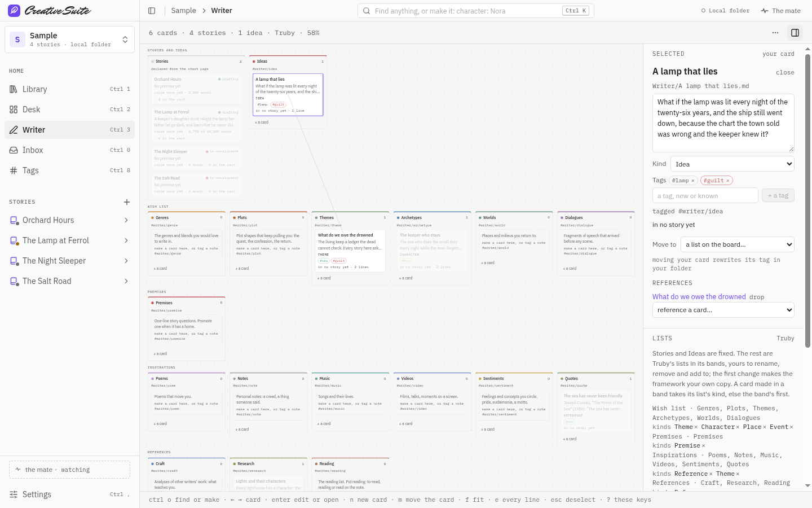Remove the #guilt tag
Image resolution: width=812 pixels, height=508 pixels.
pos(728,181)
